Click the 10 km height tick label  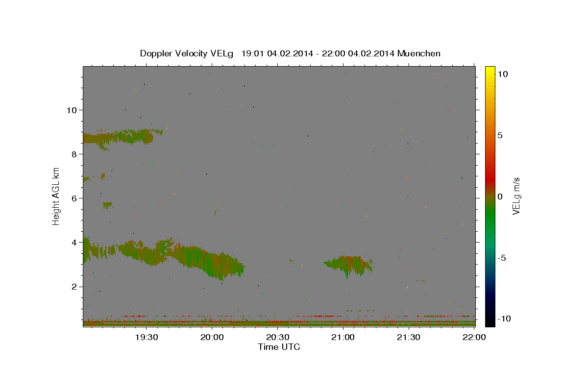tap(72, 110)
